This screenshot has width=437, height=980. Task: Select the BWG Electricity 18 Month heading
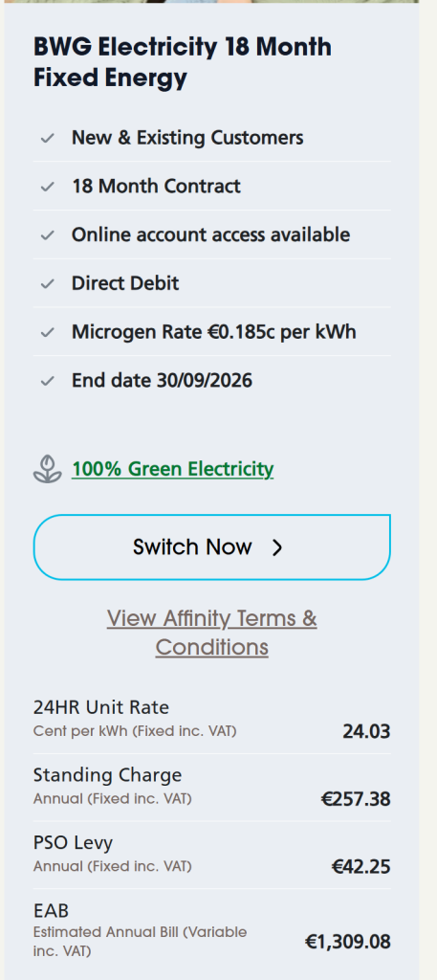tap(183, 62)
